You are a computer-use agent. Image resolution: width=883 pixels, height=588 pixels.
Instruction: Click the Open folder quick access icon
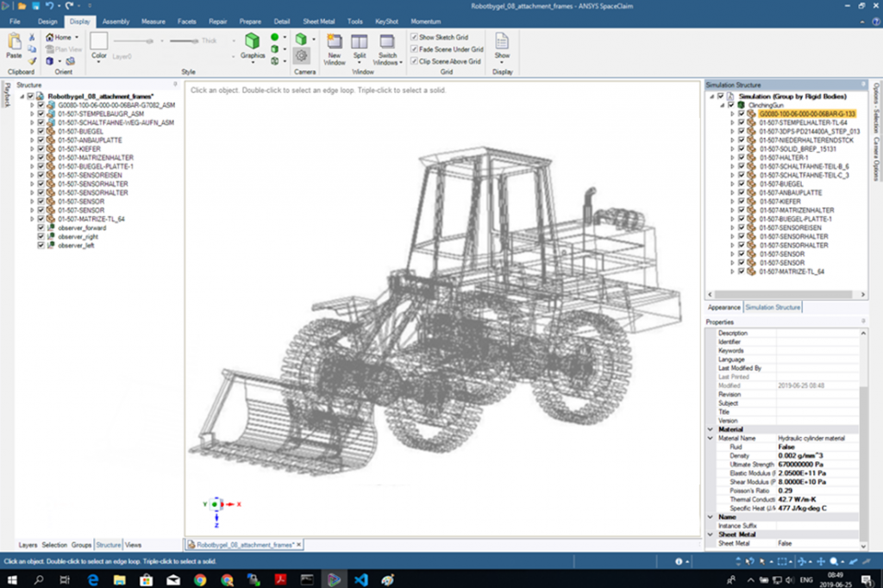(x=22, y=6)
